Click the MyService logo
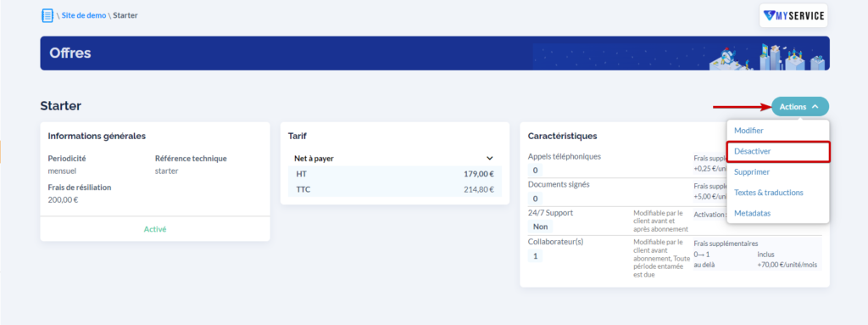 [793, 15]
